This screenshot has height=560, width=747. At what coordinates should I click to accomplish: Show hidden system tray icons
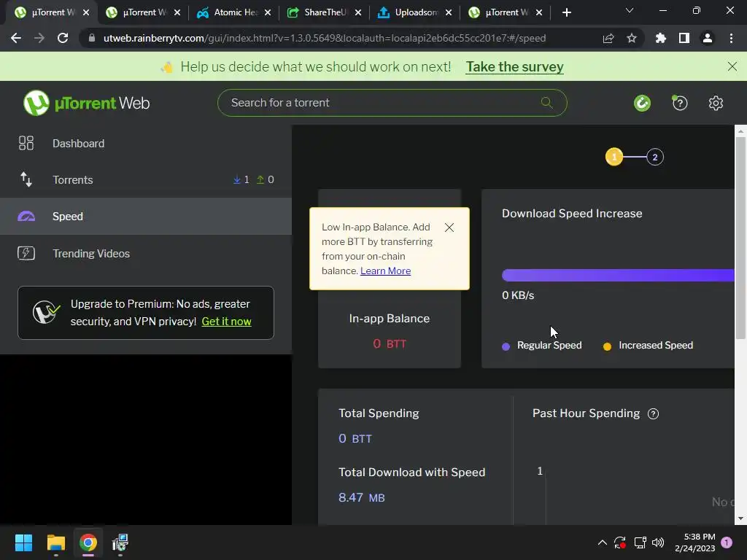click(602, 542)
